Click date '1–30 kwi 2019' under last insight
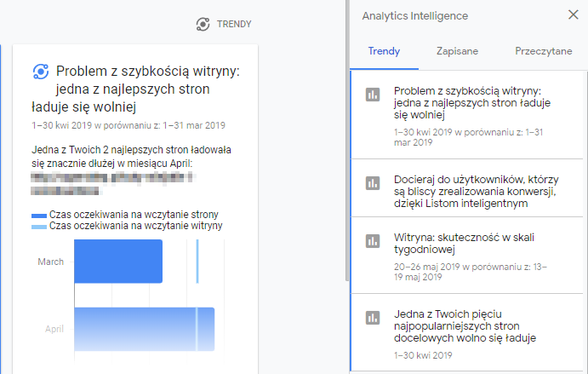This screenshot has height=374, width=588. 423,355
